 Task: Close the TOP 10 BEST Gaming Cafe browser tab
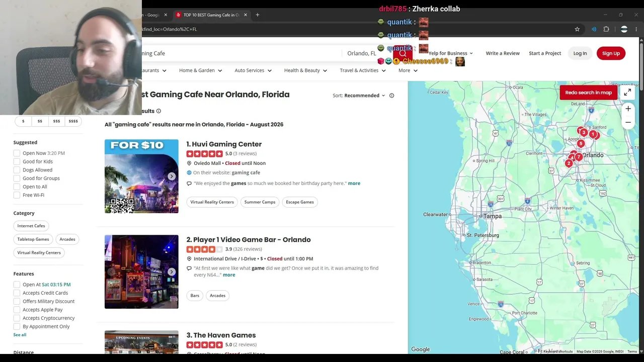click(246, 15)
